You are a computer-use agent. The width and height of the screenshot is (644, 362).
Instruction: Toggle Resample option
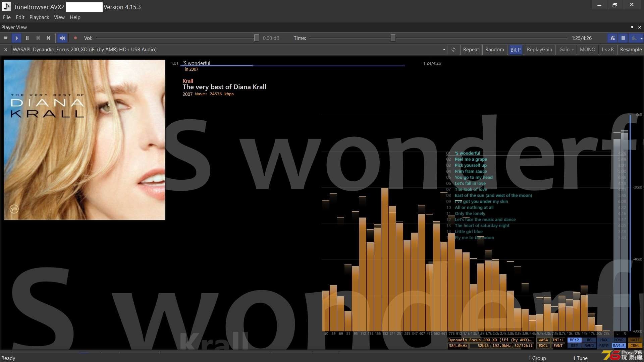631,50
